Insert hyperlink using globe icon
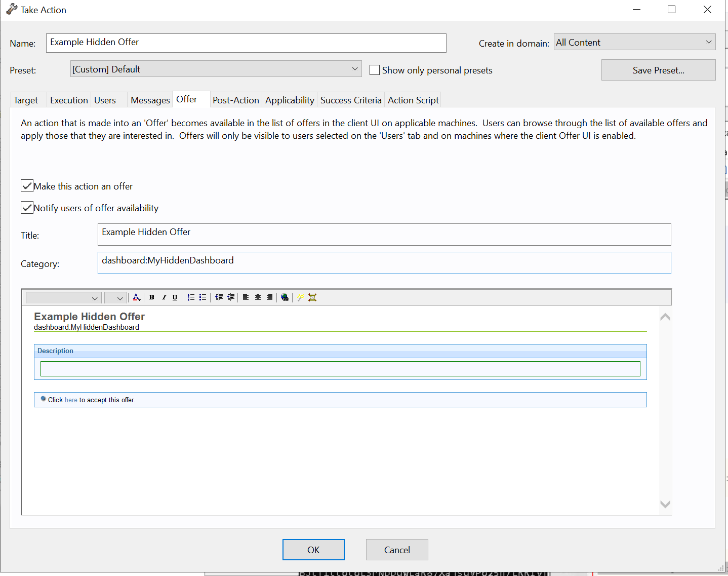728x576 pixels. click(285, 297)
